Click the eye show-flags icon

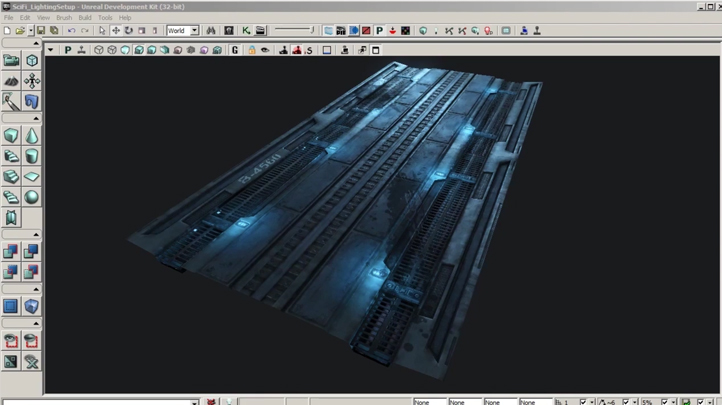[x=265, y=50]
